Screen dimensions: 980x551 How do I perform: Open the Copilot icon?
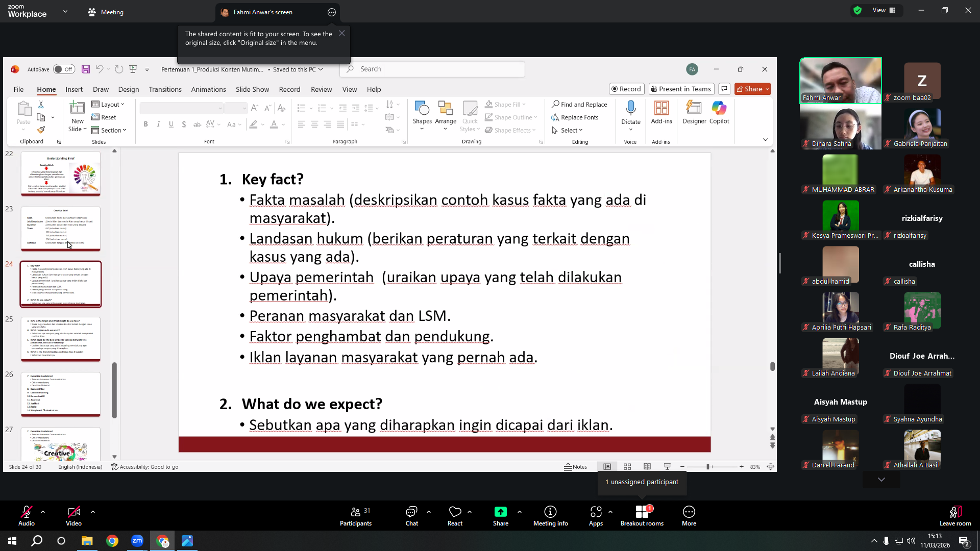[719, 108]
